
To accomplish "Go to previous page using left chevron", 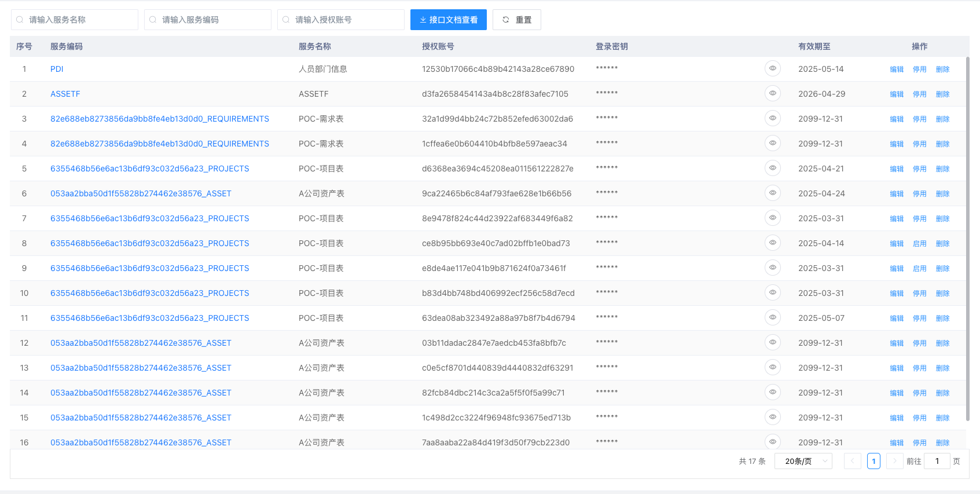I will 852,461.
